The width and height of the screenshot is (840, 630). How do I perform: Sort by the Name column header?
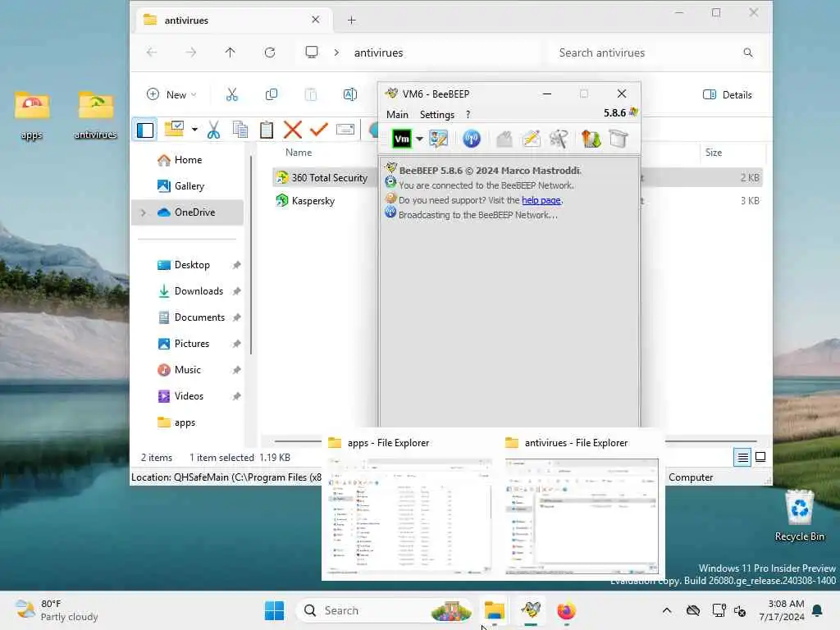(x=299, y=153)
